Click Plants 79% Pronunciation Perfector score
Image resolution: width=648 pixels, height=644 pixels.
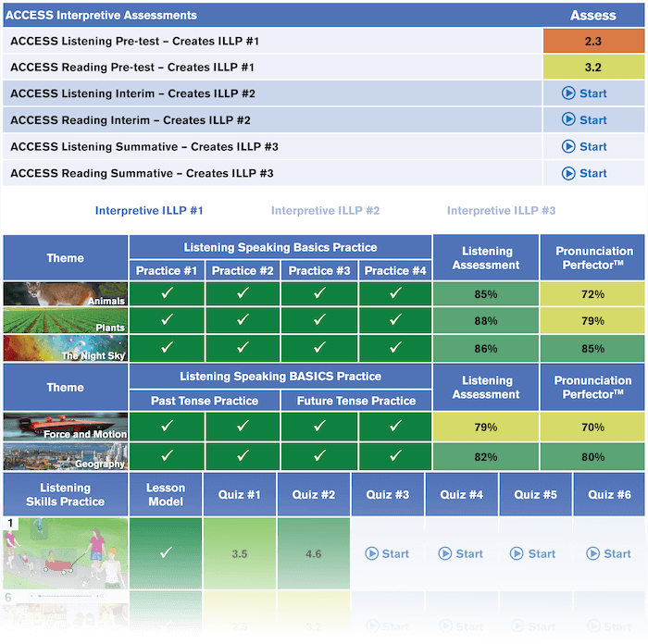click(x=592, y=320)
